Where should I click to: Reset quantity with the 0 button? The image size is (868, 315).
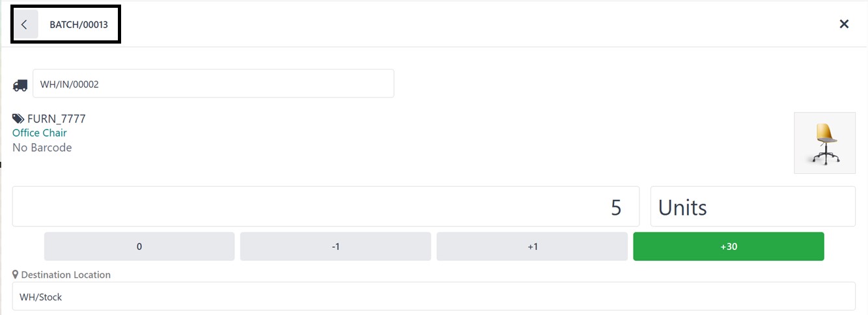click(139, 247)
